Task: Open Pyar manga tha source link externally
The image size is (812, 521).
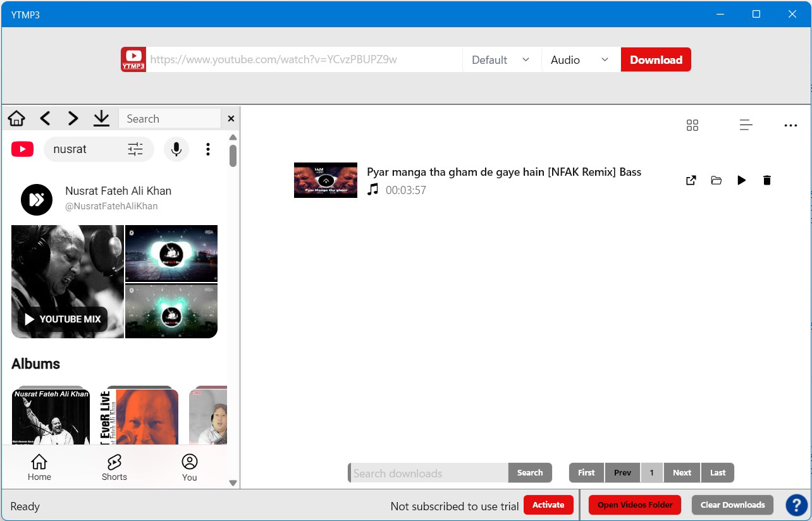Action: 691,180
